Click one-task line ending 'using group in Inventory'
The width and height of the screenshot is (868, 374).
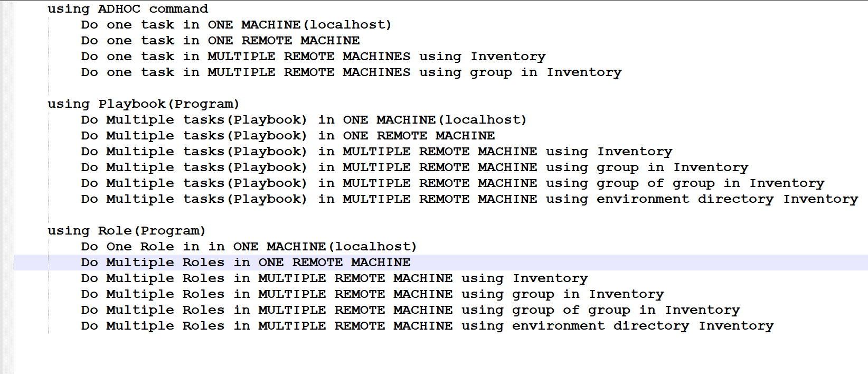point(351,72)
